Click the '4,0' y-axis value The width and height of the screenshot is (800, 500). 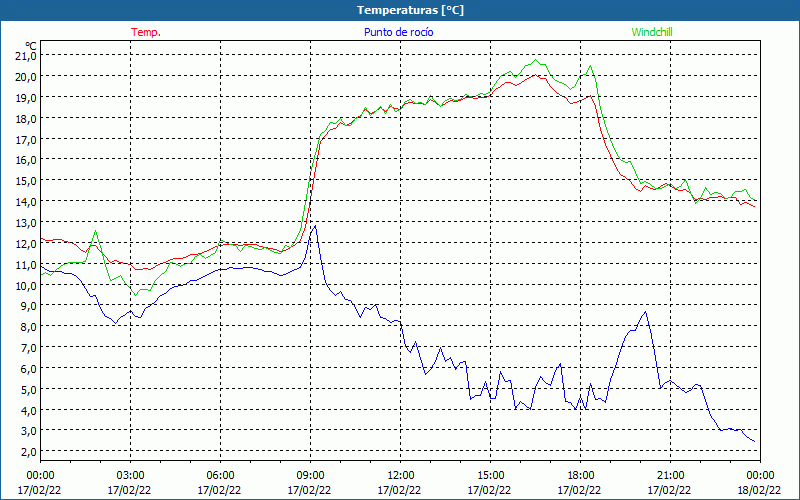click(x=29, y=410)
